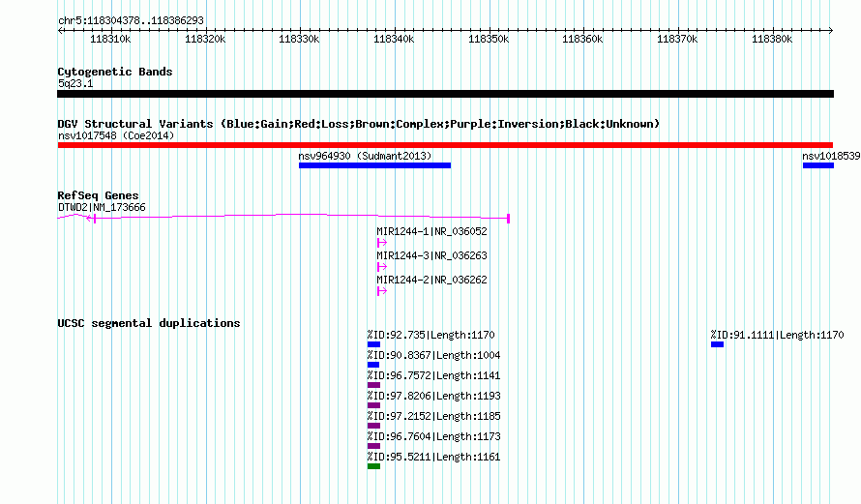
Task: Open the DTWD2|NM_173666 gene label
Action: tap(102, 207)
